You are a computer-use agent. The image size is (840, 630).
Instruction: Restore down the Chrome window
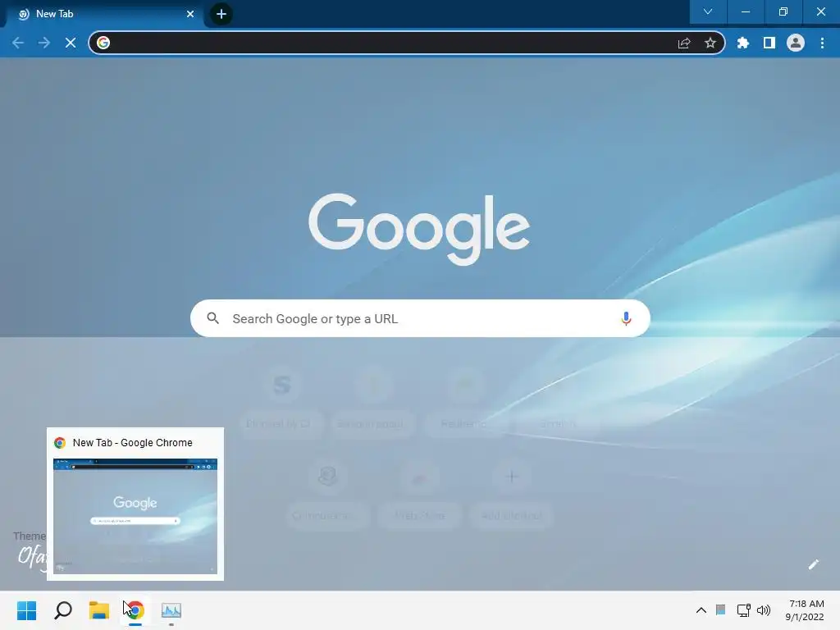point(783,11)
